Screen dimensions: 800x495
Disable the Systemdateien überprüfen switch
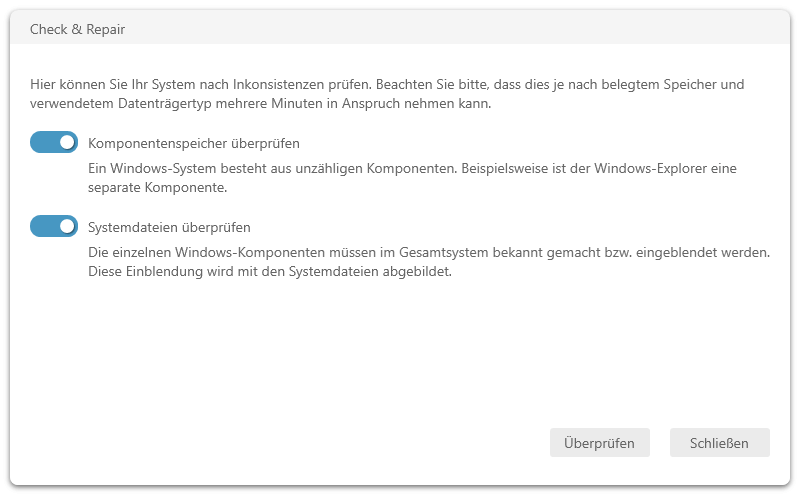pyautogui.click(x=54, y=226)
